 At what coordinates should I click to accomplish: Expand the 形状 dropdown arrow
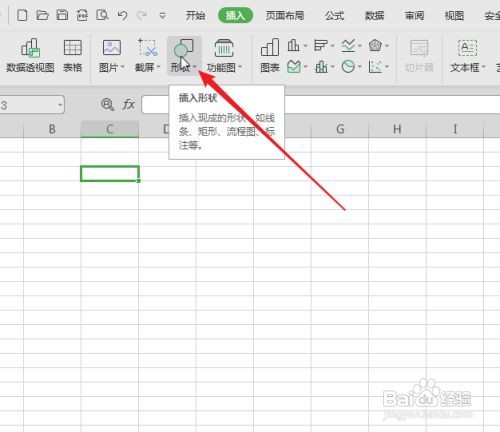(195, 67)
